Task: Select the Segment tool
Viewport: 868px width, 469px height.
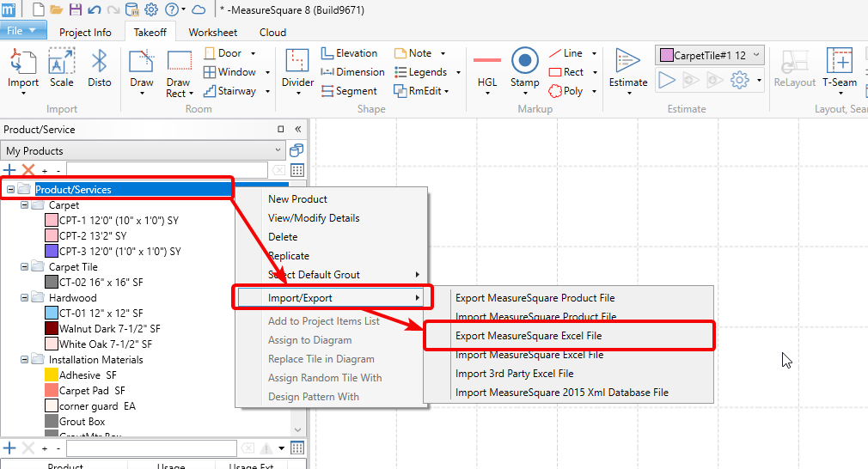Action: (x=349, y=91)
